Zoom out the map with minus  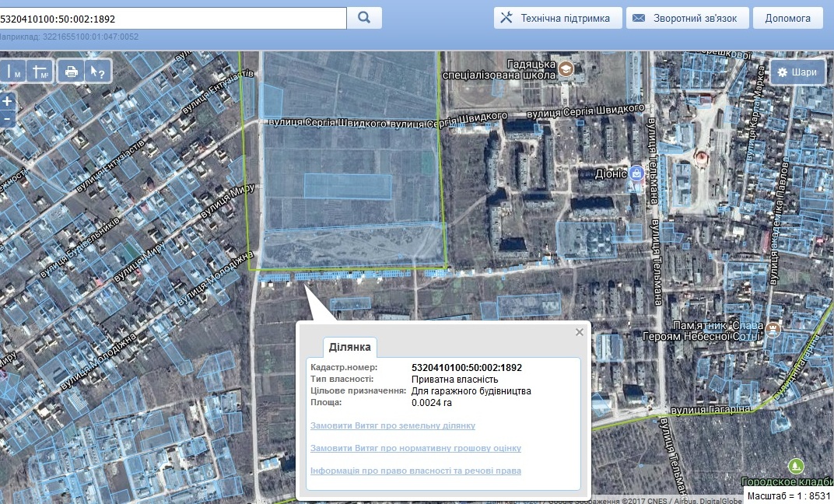pos(8,118)
